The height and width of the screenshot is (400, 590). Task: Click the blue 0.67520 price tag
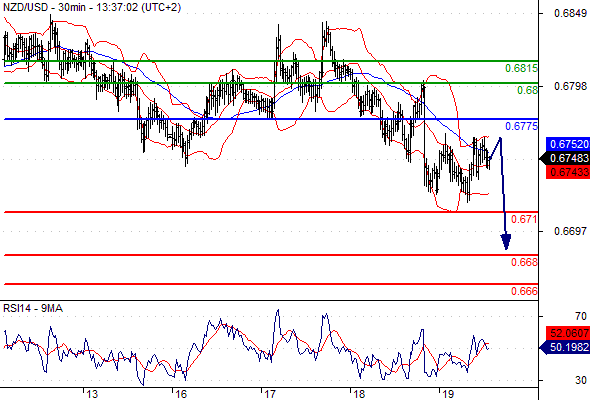[x=568, y=144]
